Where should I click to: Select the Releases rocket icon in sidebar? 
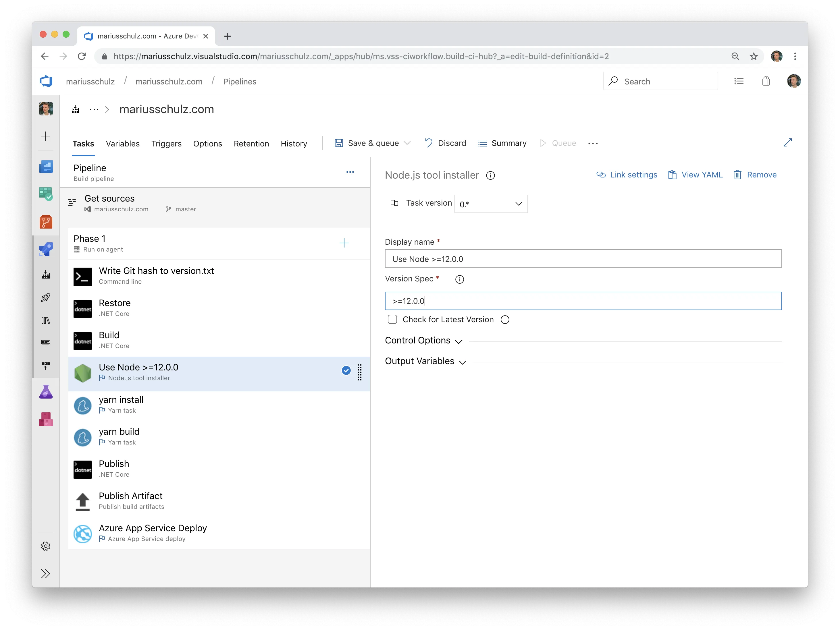click(x=46, y=297)
